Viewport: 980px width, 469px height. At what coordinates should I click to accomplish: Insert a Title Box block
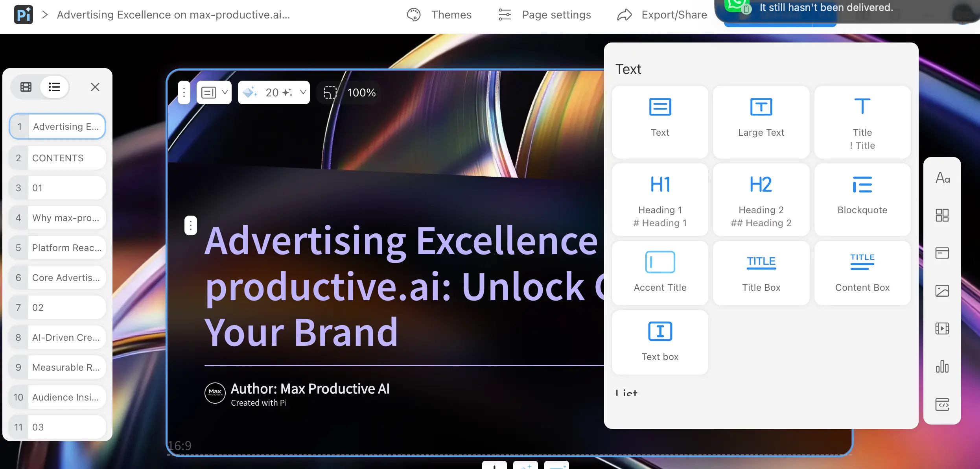(761, 273)
